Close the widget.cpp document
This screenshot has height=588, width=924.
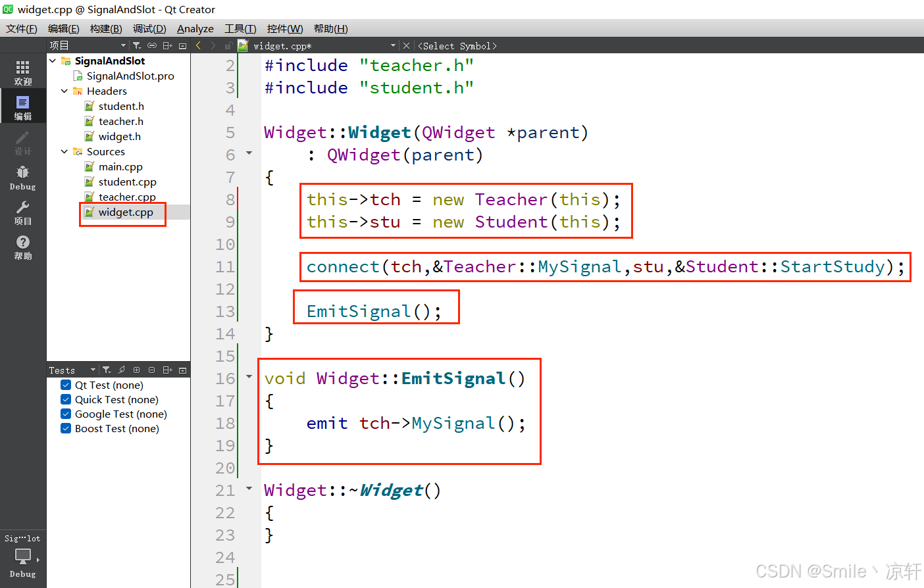(x=406, y=45)
